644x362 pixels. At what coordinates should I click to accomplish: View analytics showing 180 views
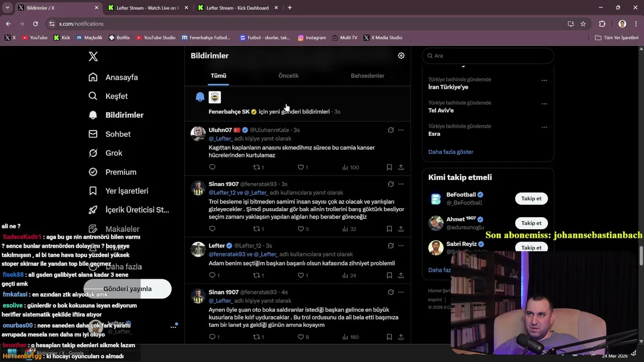(x=350, y=337)
